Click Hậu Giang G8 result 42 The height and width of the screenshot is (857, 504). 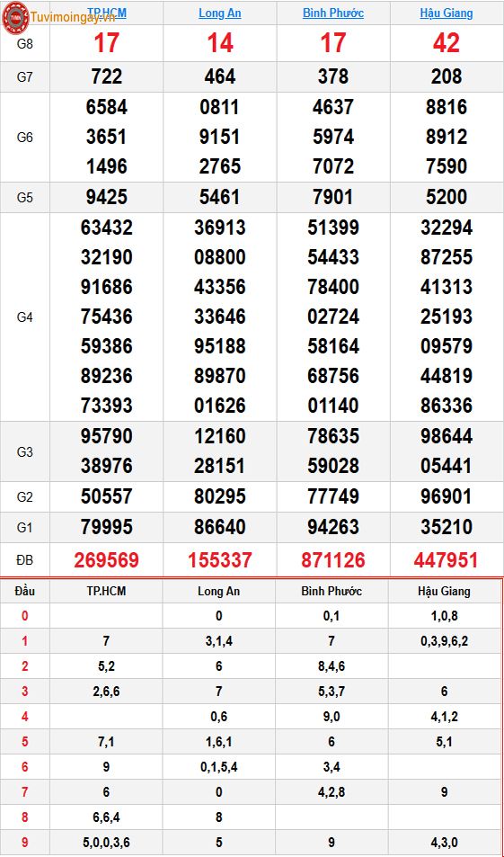[x=447, y=43]
